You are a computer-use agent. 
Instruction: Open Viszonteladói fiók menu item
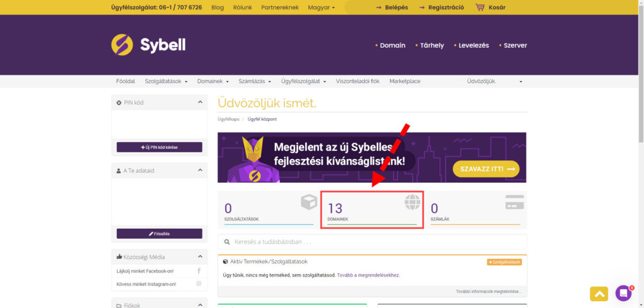tap(358, 81)
